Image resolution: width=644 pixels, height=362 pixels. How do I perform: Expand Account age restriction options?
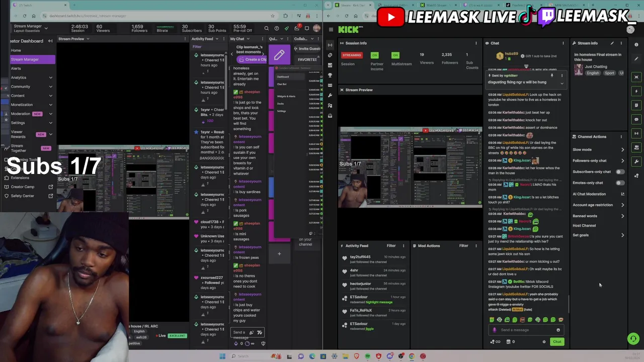tap(622, 205)
